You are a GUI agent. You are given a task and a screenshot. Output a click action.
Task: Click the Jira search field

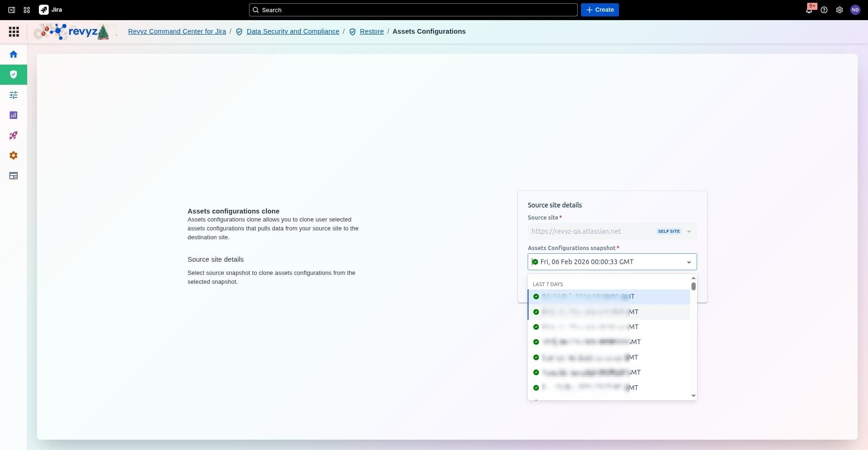click(x=413, y=10)
